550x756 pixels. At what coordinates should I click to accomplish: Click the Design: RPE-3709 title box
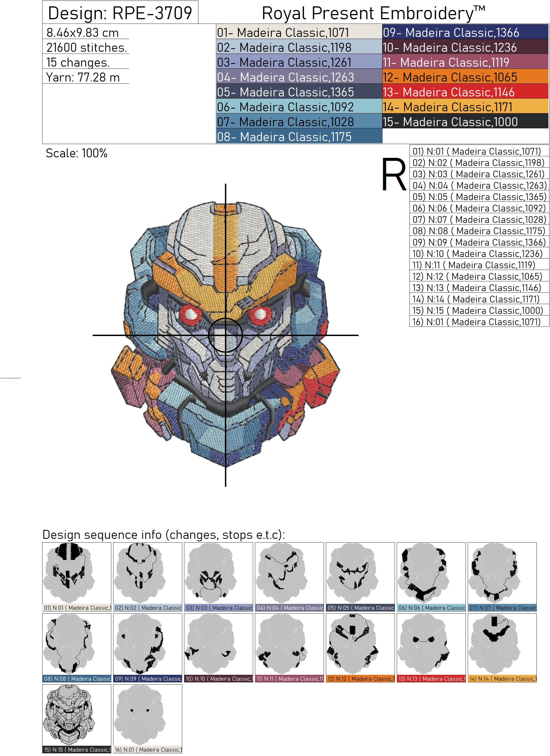(x=120, y=13)
